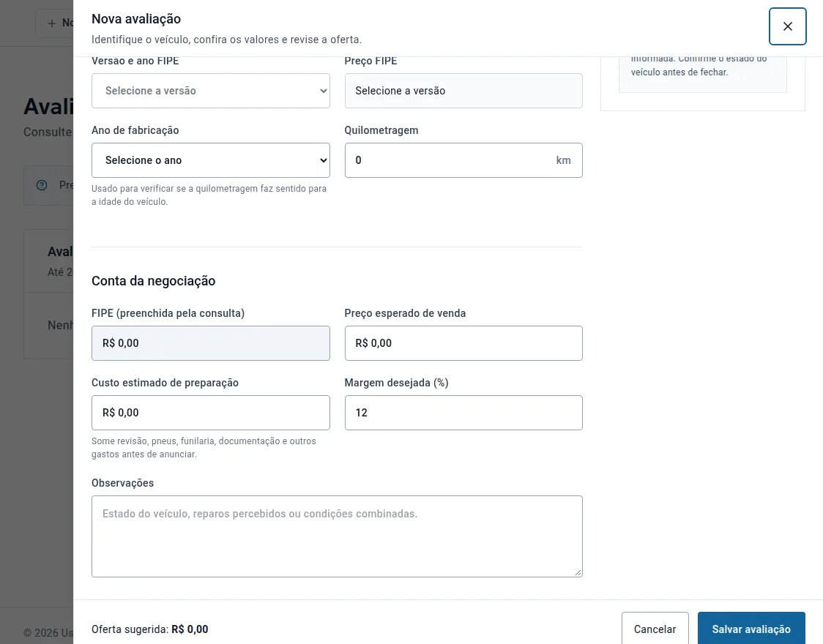Focus the Custo estimado de preparação field

click(210, 413)
